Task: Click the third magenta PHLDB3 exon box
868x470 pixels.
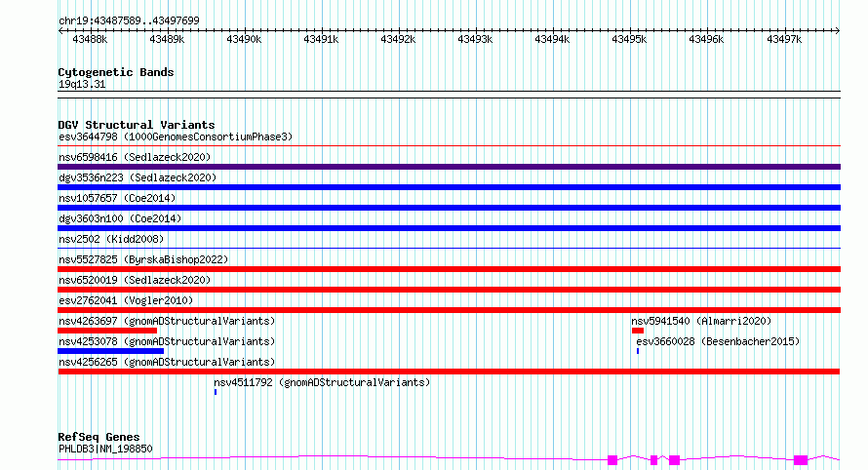Action: pos(674,460)
